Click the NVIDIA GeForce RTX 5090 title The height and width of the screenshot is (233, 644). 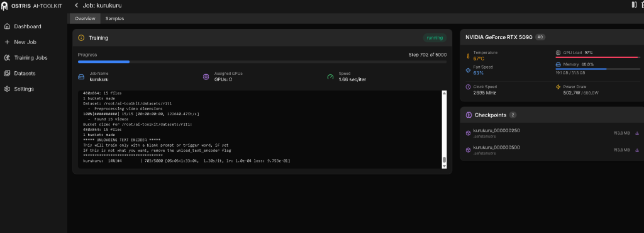click(499, 37)
